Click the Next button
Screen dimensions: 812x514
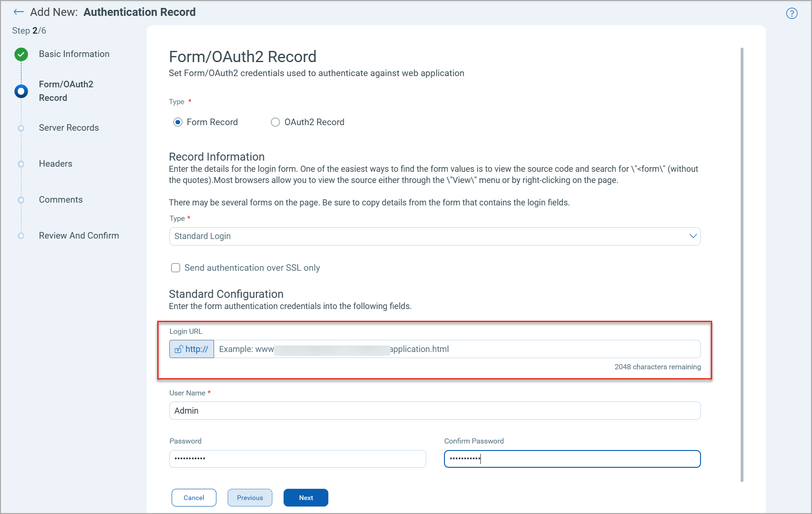click(305, 498)
